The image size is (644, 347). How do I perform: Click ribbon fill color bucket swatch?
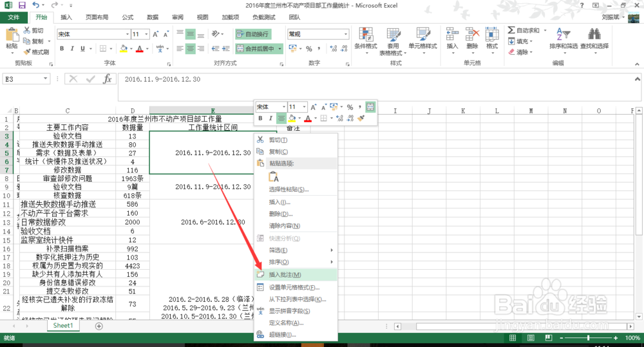(124, 48)
